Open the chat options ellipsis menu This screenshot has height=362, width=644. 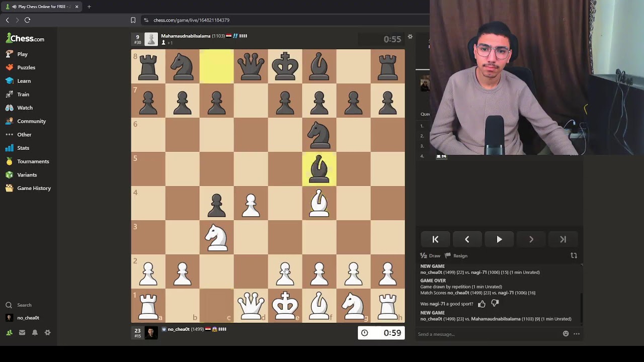click(577, 334)
